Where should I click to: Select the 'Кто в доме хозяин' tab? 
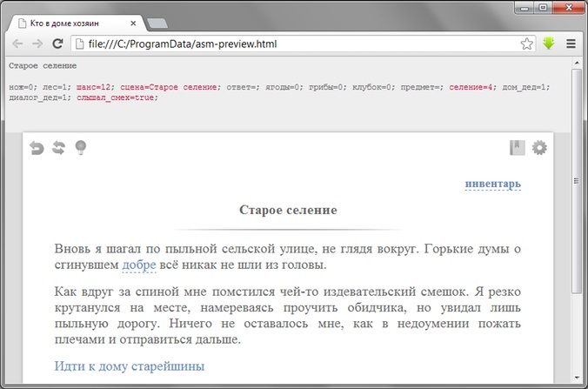[75, 23]
